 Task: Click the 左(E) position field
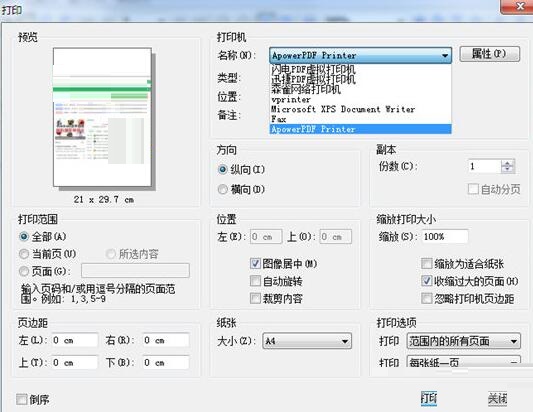pos(266,237)
